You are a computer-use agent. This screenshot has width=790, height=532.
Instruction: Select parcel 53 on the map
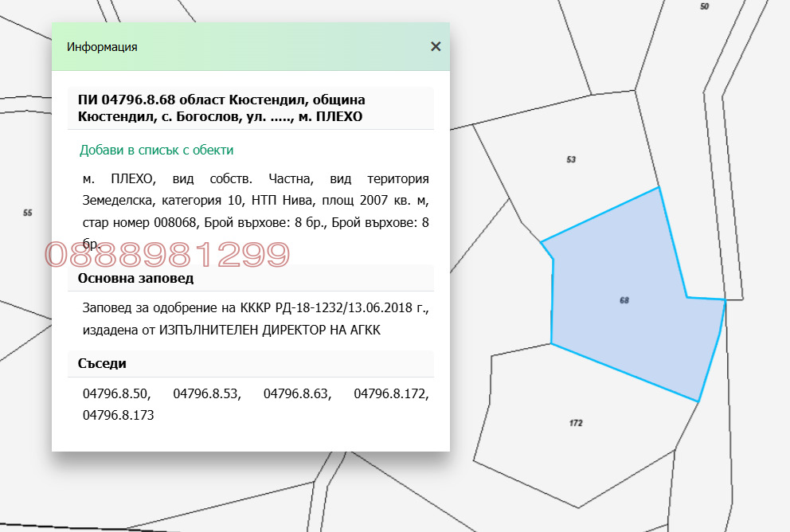pyautogui.click(x=570, y=159)
